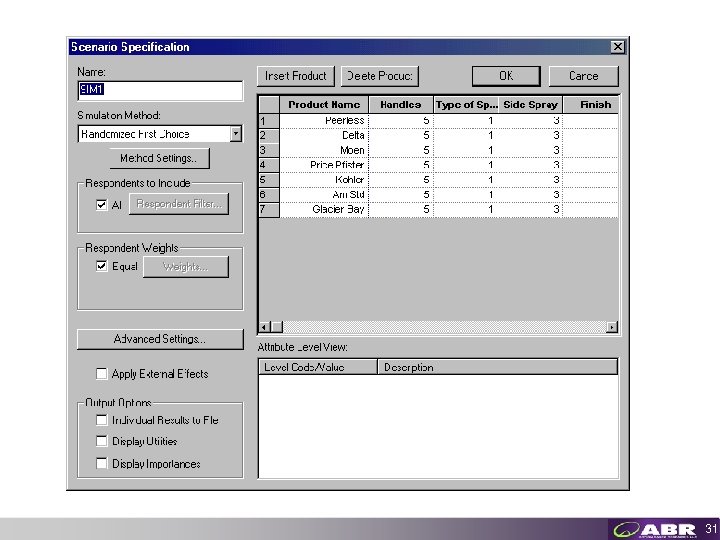Select row header 4
Image resolution: width=720 pixels, height=540 pixels.
pos(269,165)
